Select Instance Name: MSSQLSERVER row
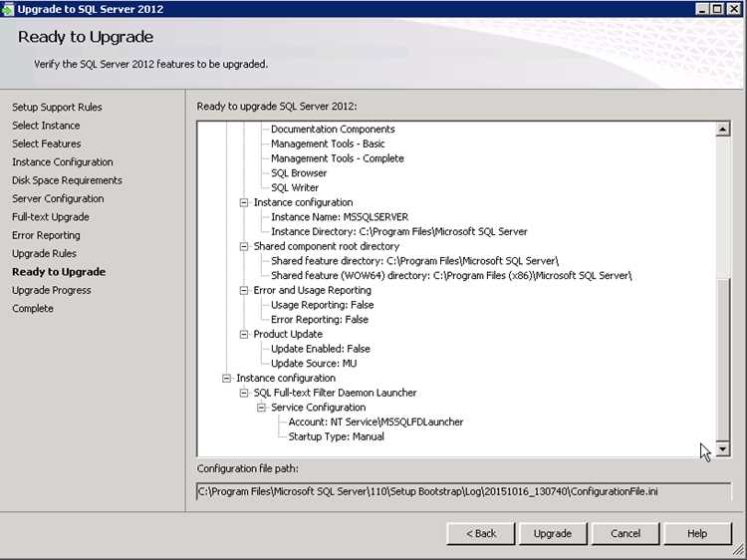 pos(340,217)
